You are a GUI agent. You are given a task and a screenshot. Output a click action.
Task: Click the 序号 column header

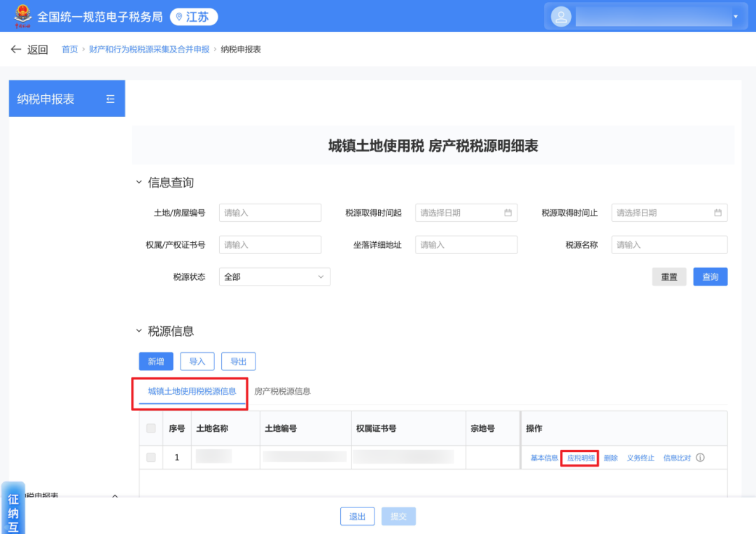[177, 428]
